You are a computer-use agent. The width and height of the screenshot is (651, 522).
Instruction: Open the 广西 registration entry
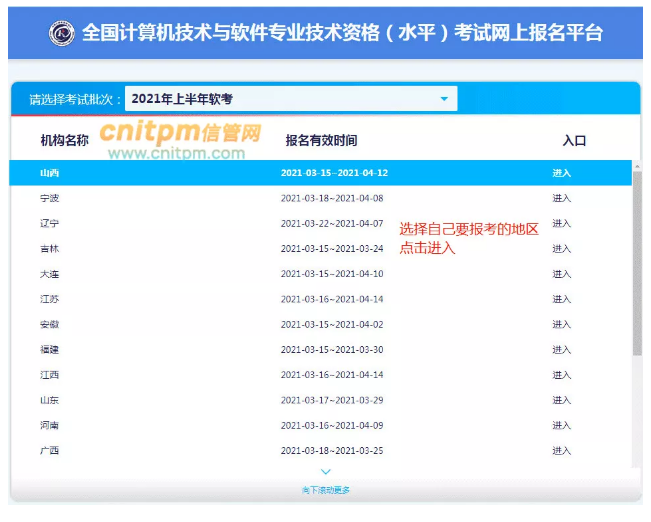tap(562, 451)
